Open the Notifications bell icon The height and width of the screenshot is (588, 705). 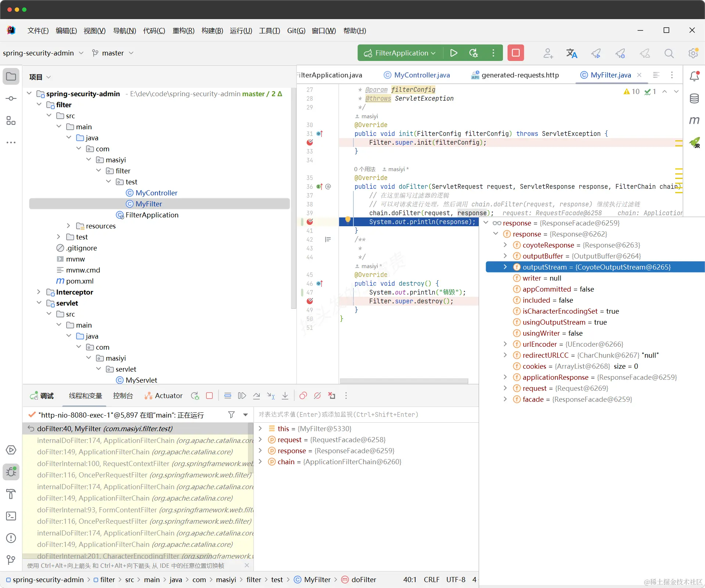pos(694,76)
